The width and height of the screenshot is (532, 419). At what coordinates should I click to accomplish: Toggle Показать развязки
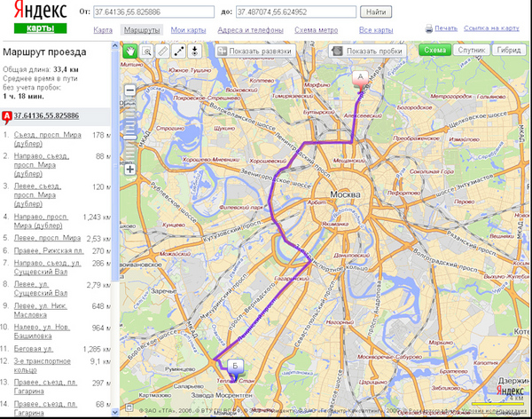click(254, 51)
